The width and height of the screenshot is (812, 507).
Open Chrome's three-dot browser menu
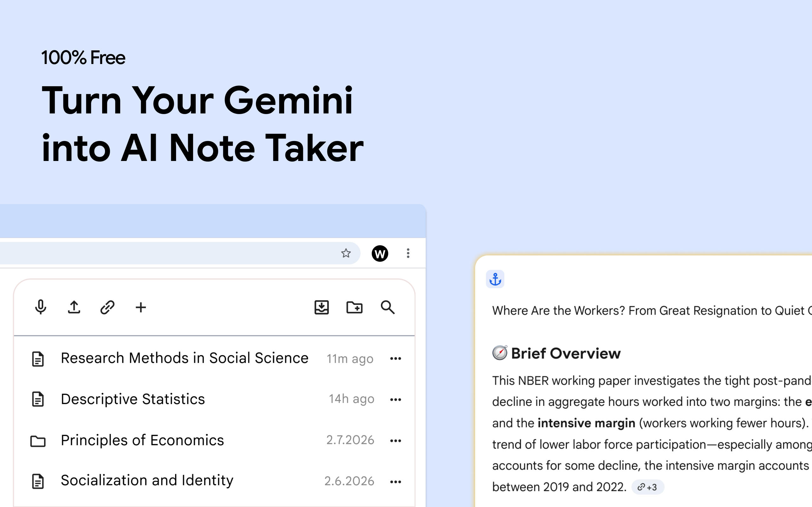pyautogui.click(x=408, y=254)
